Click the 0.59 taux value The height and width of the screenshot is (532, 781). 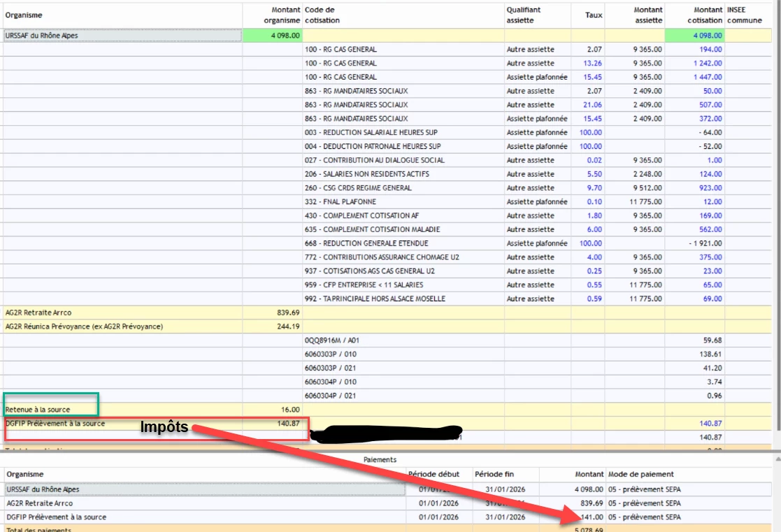coord(594,299)
